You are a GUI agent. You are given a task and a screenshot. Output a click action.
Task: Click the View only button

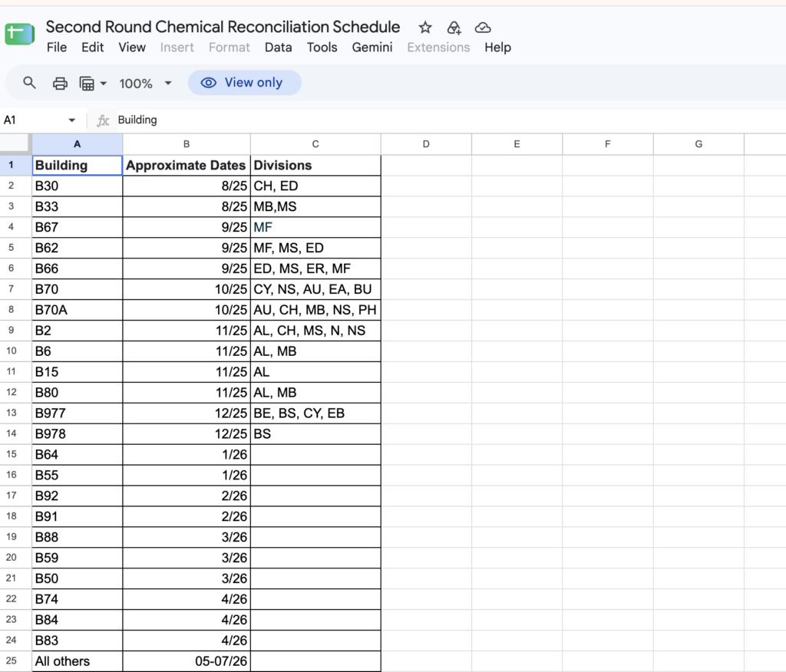click(x=245, y=83)
